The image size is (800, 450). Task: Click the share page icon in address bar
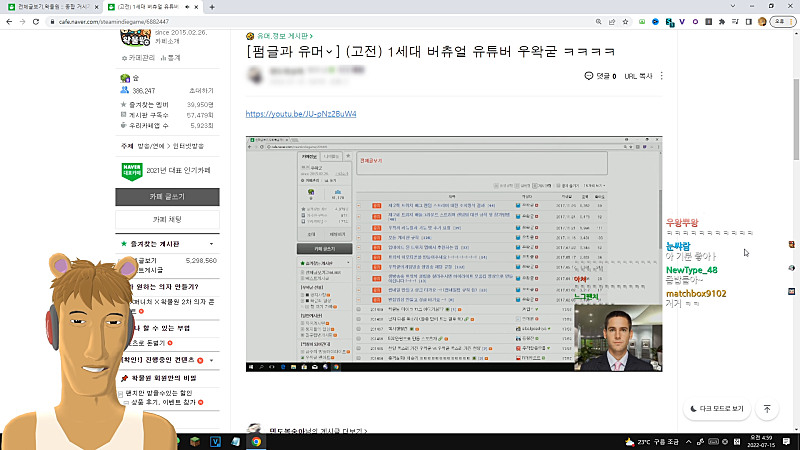[612, 22]
